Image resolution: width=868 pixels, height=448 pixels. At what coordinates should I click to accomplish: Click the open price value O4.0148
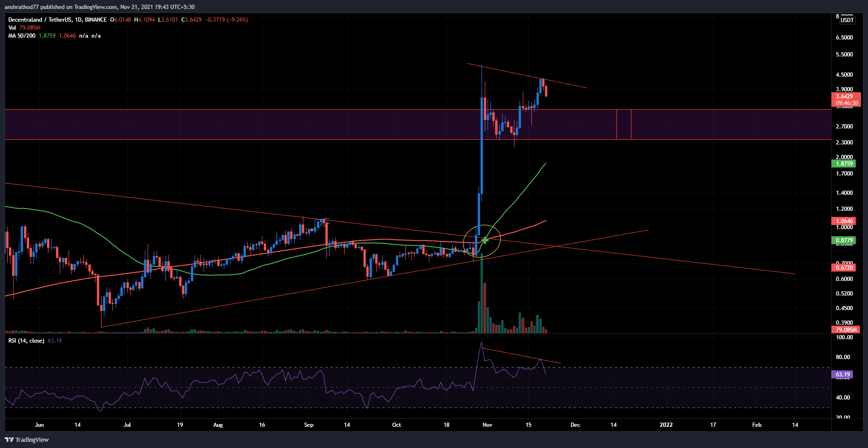(x=120, y=20)
